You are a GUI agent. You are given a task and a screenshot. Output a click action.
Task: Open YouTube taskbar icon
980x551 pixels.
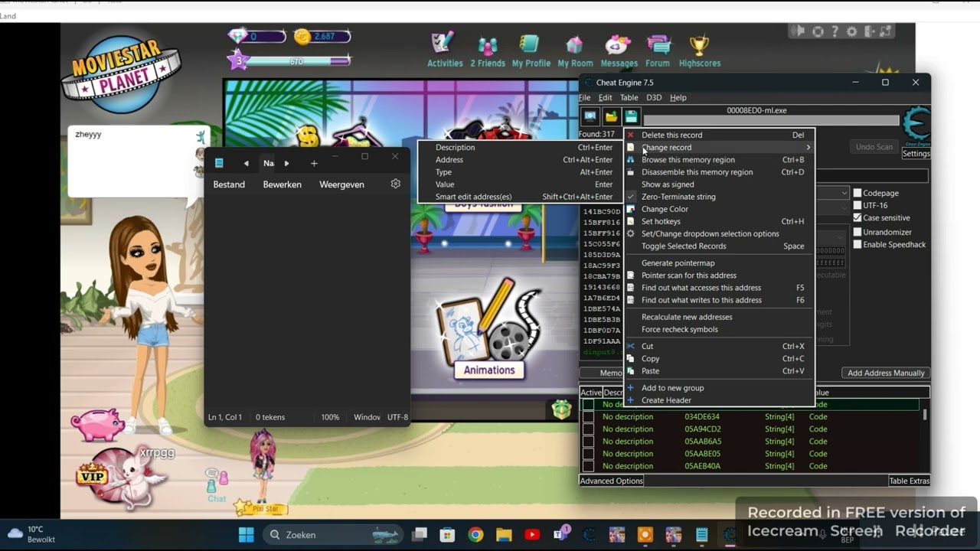click(x=532, y=534)
